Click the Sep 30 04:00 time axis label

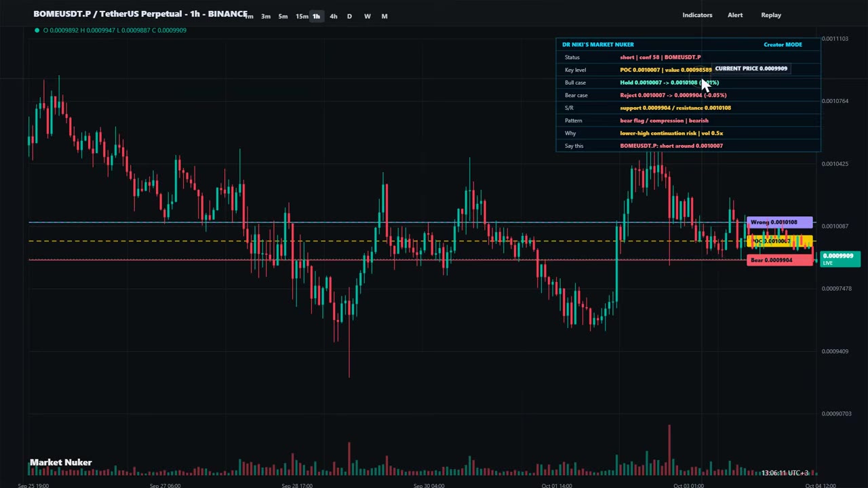pos(429,485)
